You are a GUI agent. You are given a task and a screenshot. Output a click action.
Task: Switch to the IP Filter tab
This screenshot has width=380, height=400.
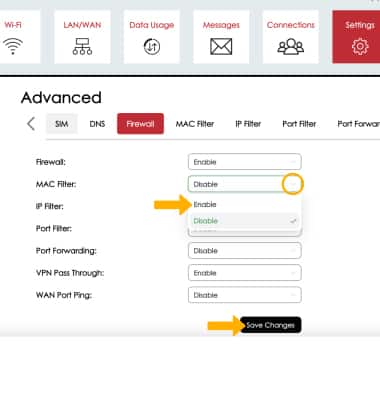[x=248, y=124]
